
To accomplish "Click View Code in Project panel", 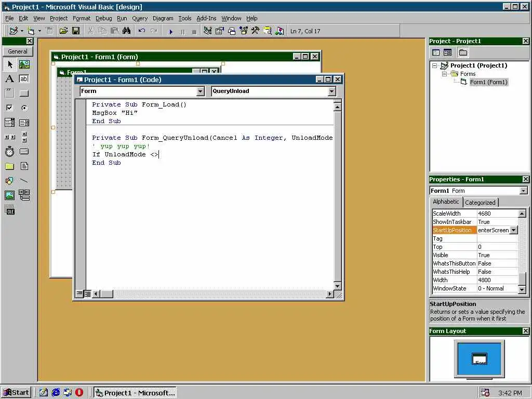I will (436, 52).
